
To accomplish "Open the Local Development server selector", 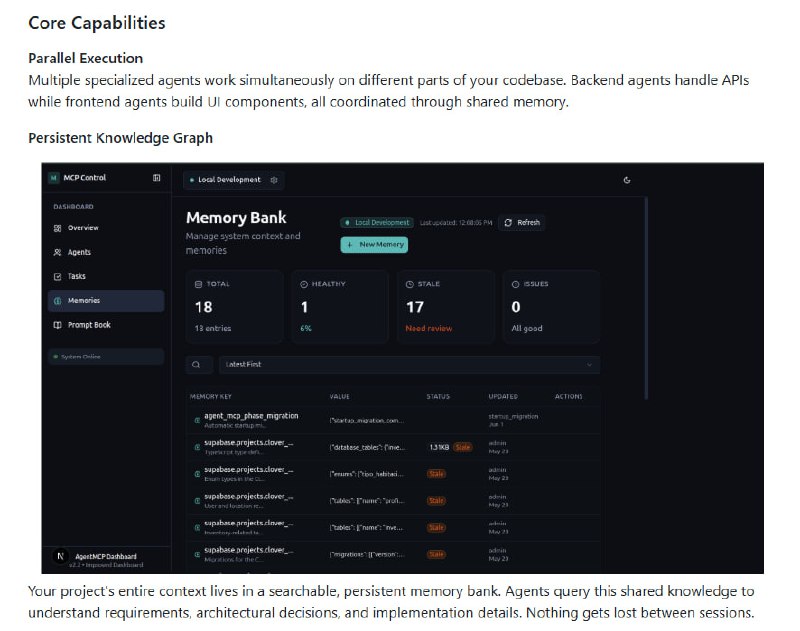I will [229, 180].
